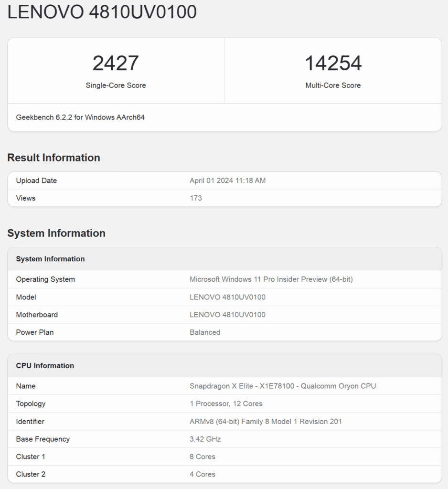448x489 pixels.
Task: Click the CPU Name label
Action: click(x=26, y=386)
